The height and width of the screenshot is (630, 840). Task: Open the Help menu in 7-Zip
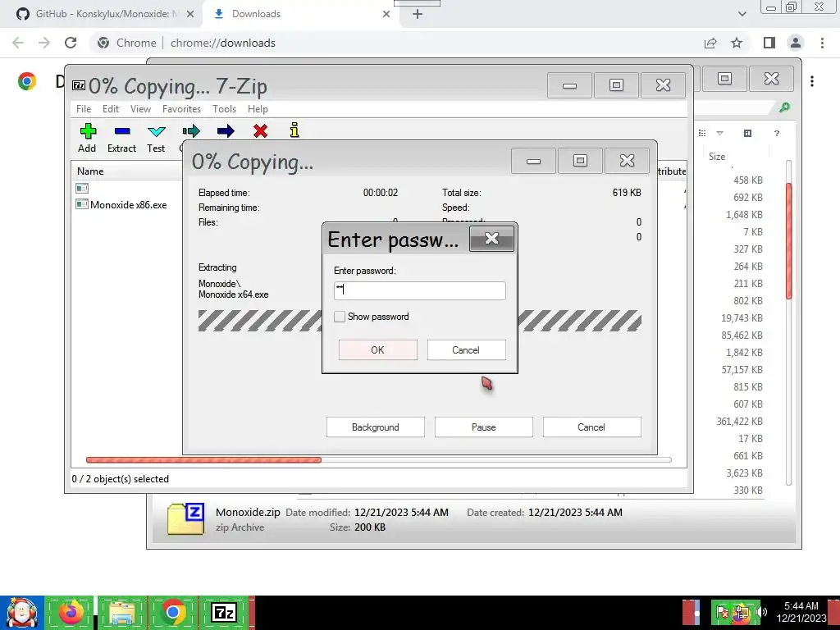pos(258,109)
